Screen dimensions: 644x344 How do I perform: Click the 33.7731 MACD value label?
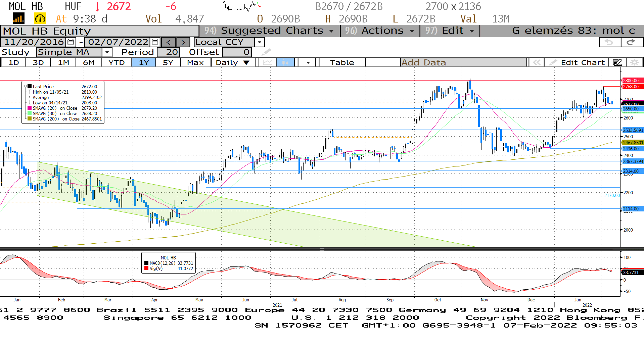632,273
